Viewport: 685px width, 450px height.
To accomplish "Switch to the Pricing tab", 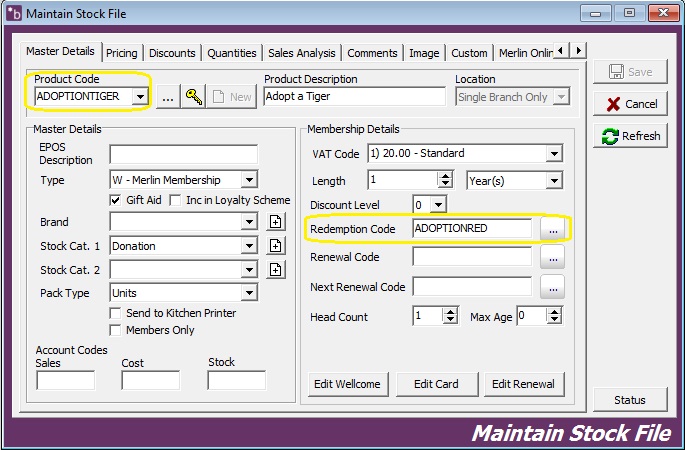I will (122, 52).
